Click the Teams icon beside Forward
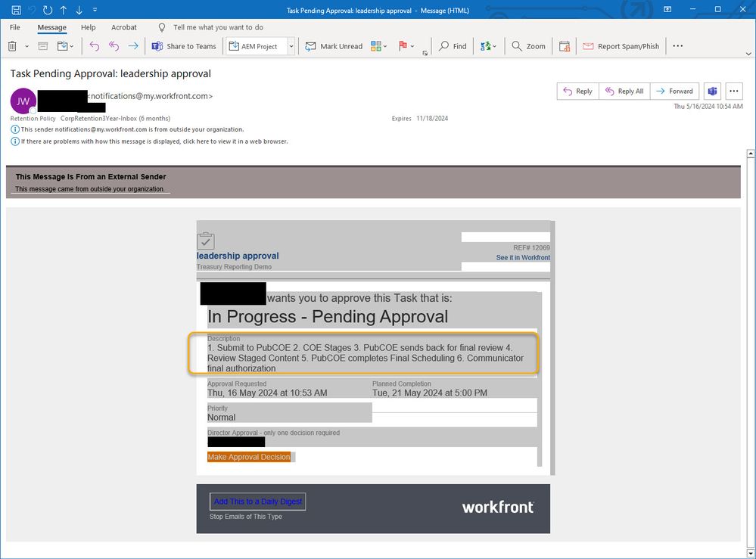This screenshot has width=756, height=559. tap(712, 91)
